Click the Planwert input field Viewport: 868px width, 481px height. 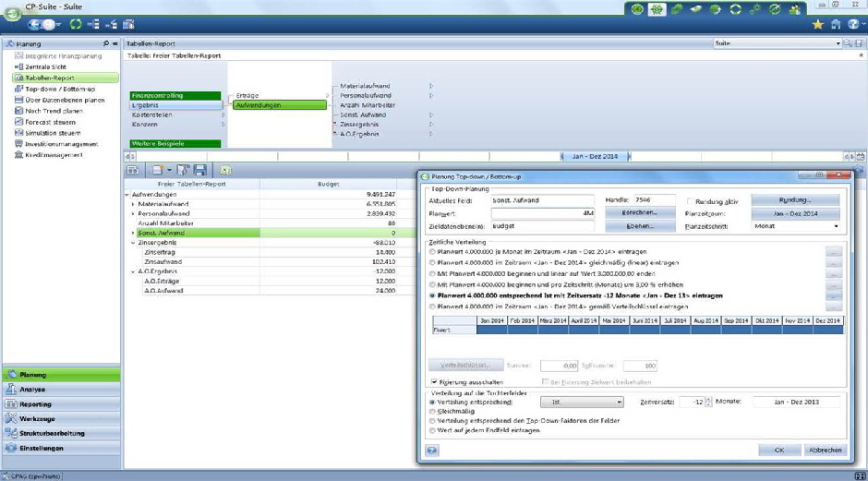543,213
